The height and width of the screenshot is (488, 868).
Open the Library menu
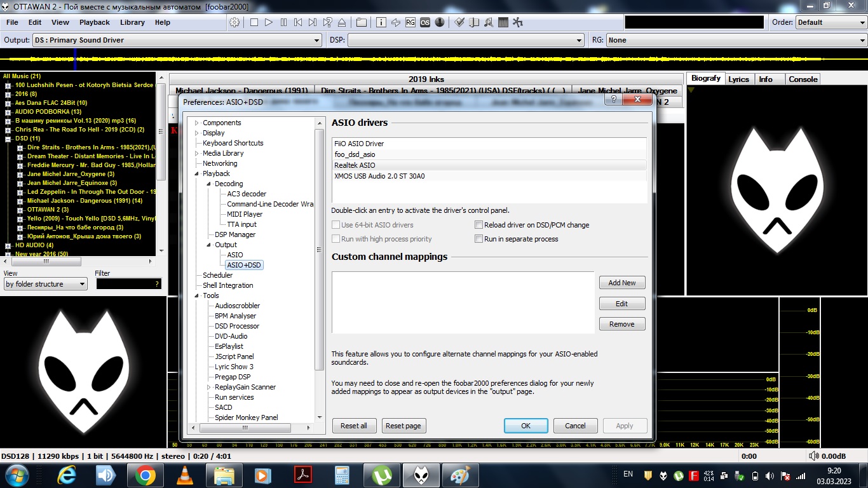click(x=132, y=22)
